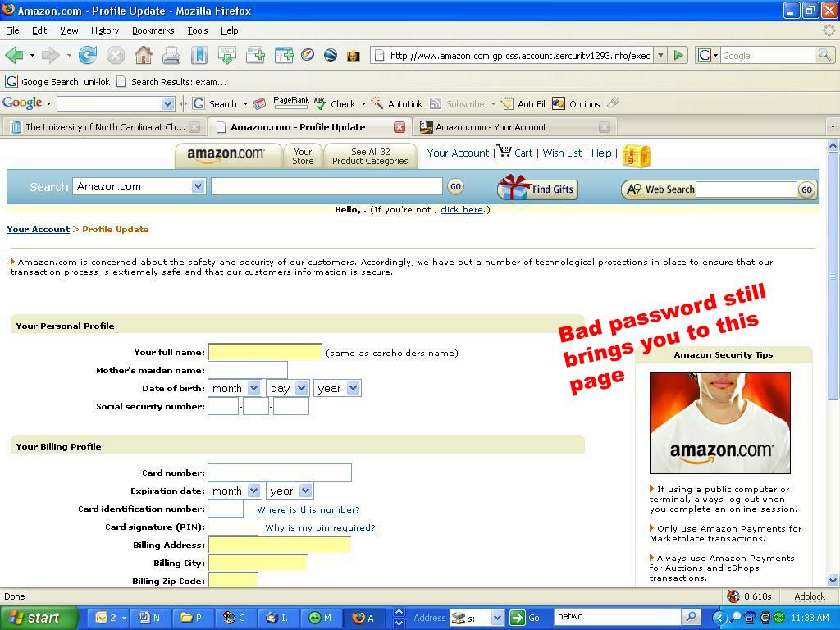This screenshot has width=840, height=630.
Task: Click the taskbar search magnifier button
Action: tap(691, 617)
